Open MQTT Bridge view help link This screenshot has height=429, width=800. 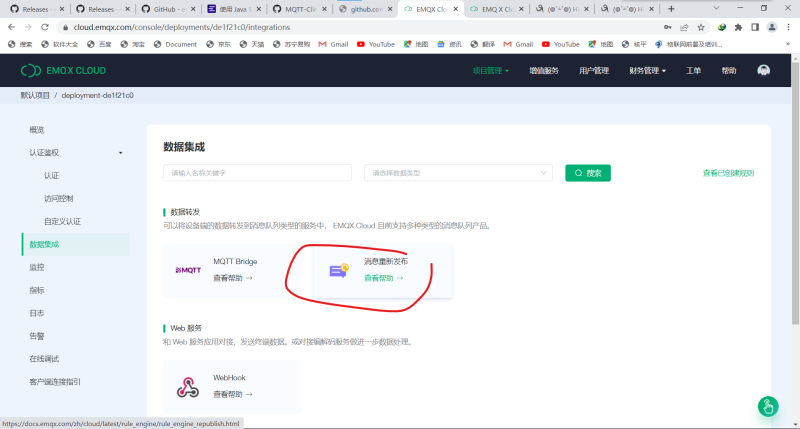point(233,278)
